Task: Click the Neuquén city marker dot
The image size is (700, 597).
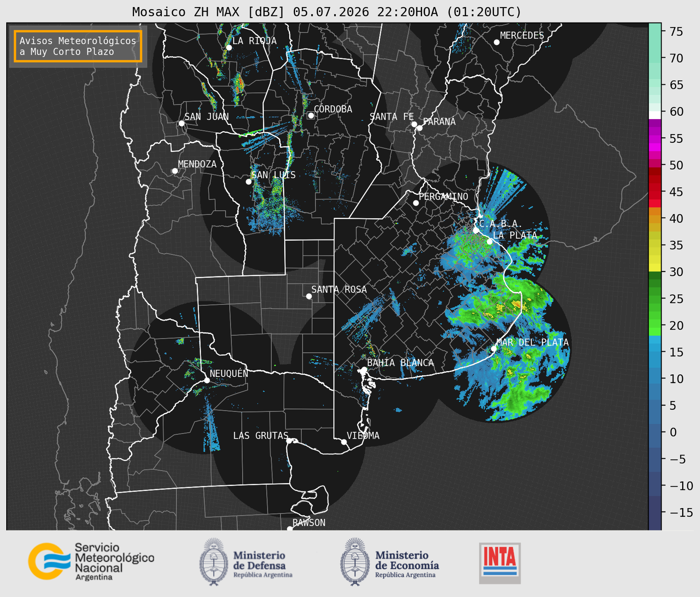Action: [x=207, y=380]
